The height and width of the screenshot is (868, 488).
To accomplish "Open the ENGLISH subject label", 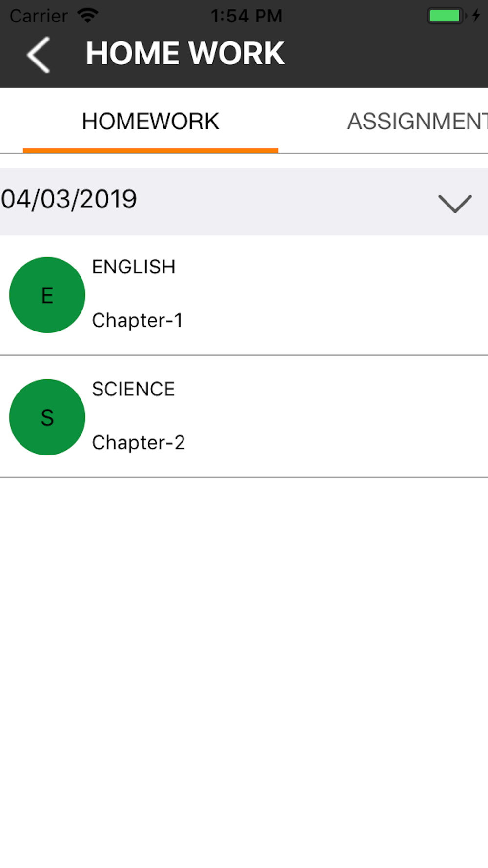I will [133, 267].
